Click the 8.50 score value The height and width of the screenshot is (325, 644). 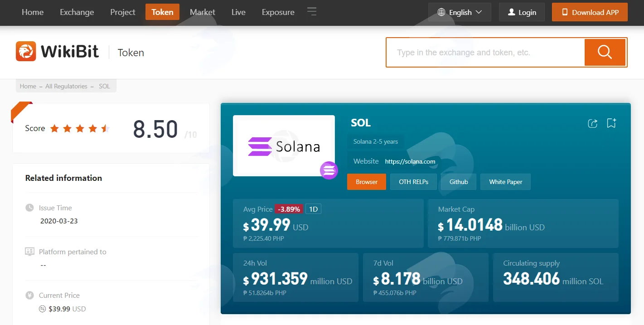155,130
